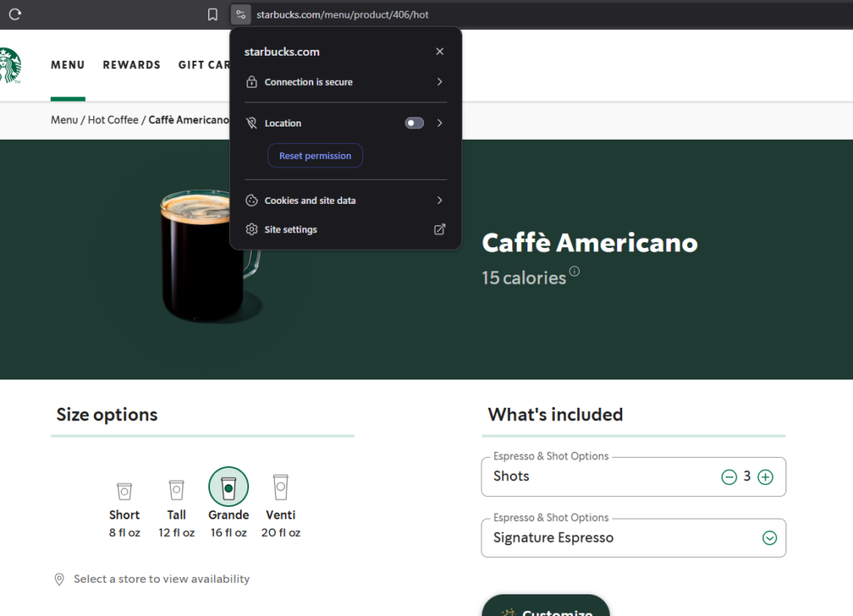Expand Cookies and site data chevron
The height and width of the screenshot is (616, 853).
click(440, 201)
